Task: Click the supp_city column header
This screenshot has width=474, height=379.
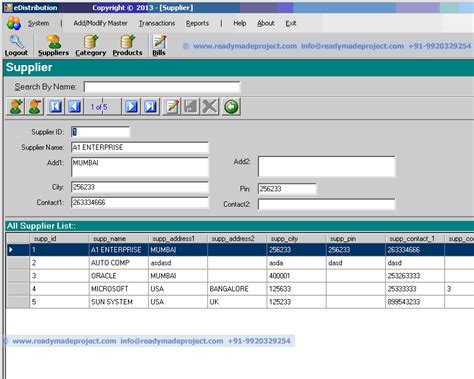Action: click(296, 239)
